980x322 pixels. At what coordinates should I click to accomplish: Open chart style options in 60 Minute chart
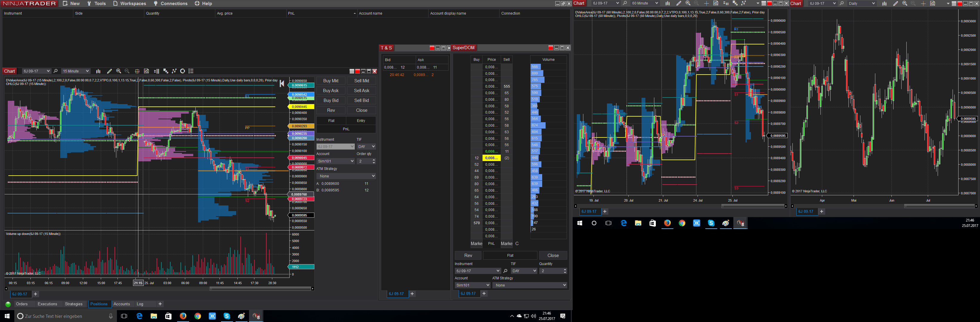pyautogui.click(x=667, y=3)
